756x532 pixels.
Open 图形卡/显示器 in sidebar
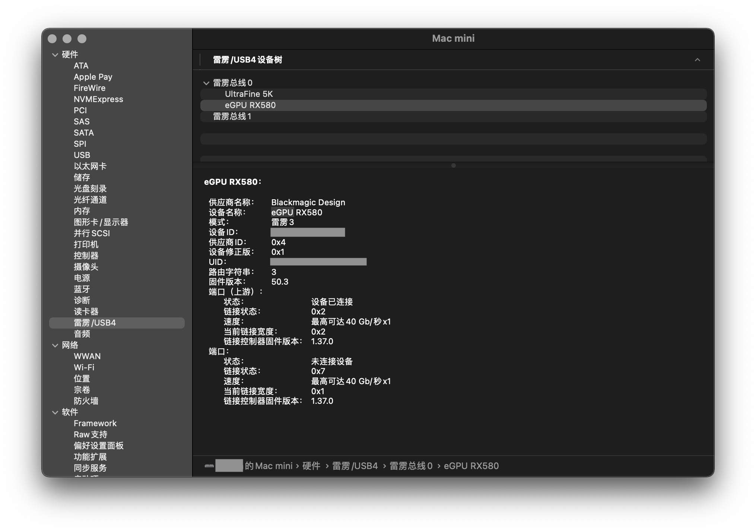(101, 222)
